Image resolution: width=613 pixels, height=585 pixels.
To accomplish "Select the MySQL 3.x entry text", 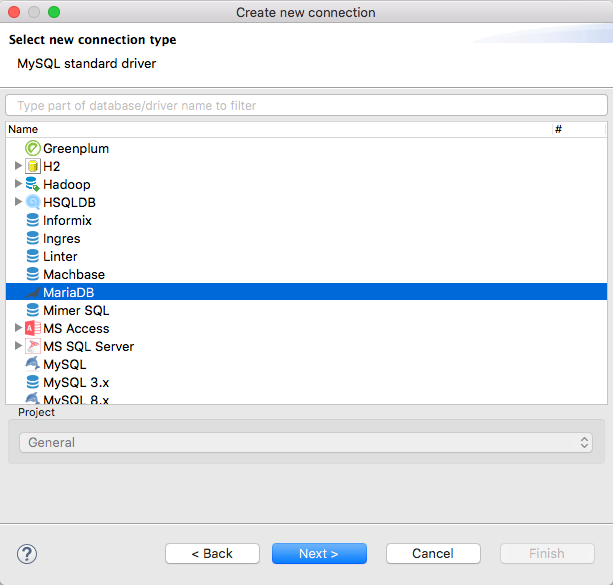I will (76, 382).
